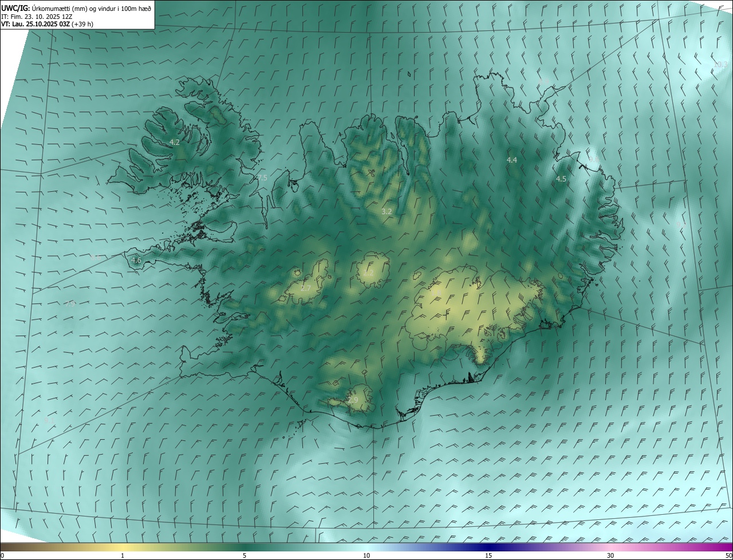
Task: Click the 4.4 value in northeast Iceland
Action: click(512, 160)
